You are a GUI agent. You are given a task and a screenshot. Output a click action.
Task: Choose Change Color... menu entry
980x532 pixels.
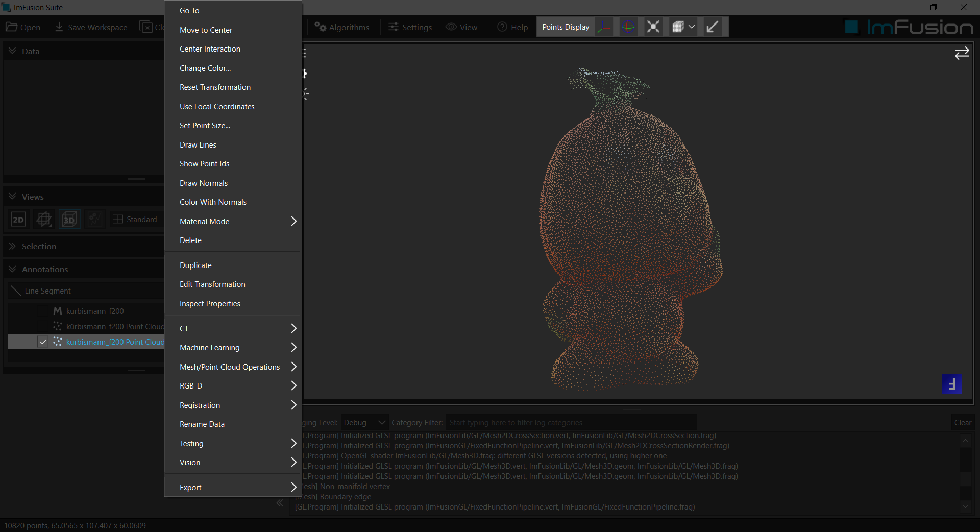(233, 68)
